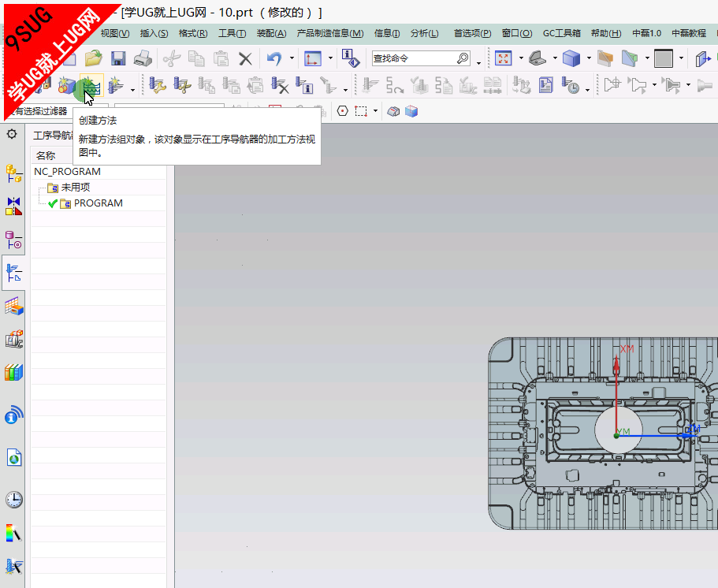718x588 pixels.
Task: Open the web browser sidebar tab
Action: point(13,456)
